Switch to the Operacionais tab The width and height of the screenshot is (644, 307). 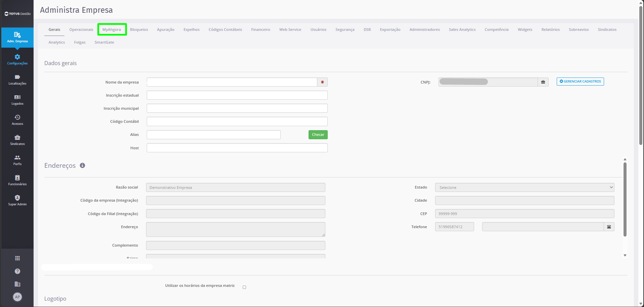click(x=81, y=30)
